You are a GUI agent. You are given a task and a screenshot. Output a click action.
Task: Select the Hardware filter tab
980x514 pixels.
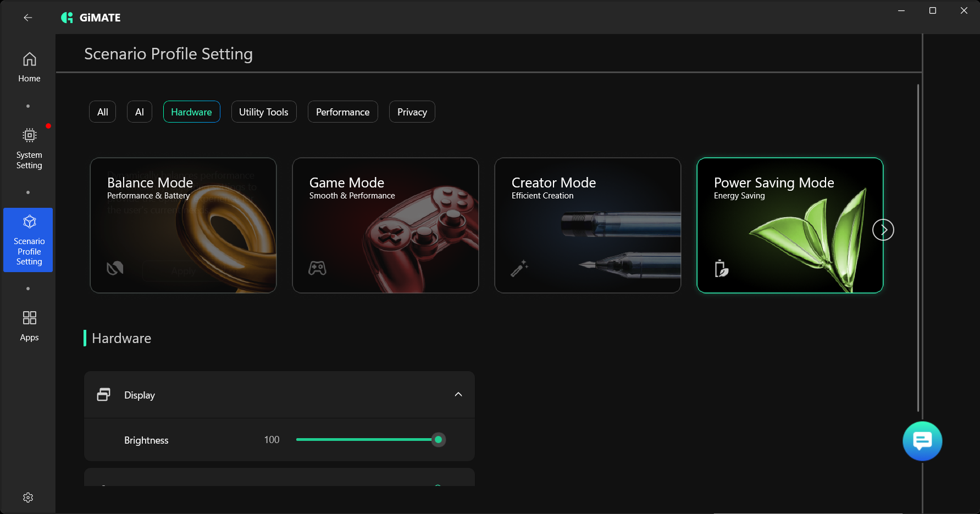pos(191,112)
